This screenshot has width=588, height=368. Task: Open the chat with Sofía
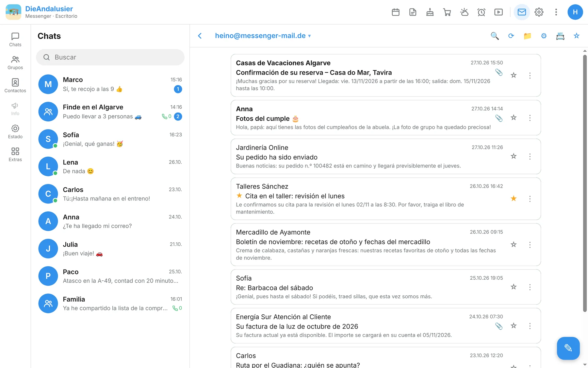110,139
